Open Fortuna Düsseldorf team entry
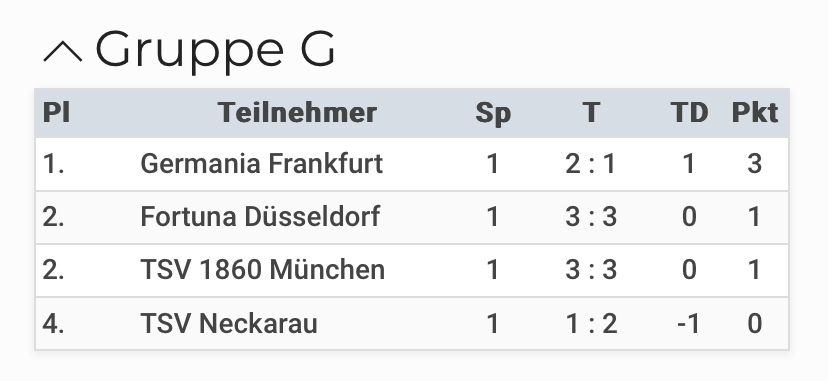The width and height of the screenshot is (828, 381). [x=260, y=217]
